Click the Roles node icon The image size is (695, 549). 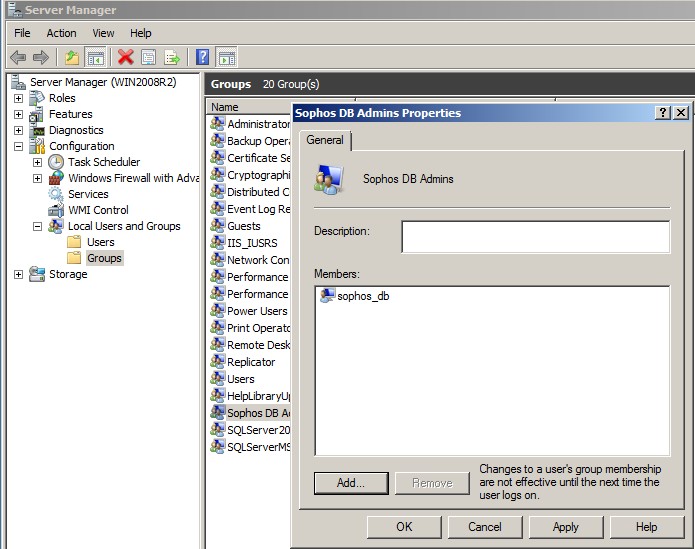pos(37,98)
